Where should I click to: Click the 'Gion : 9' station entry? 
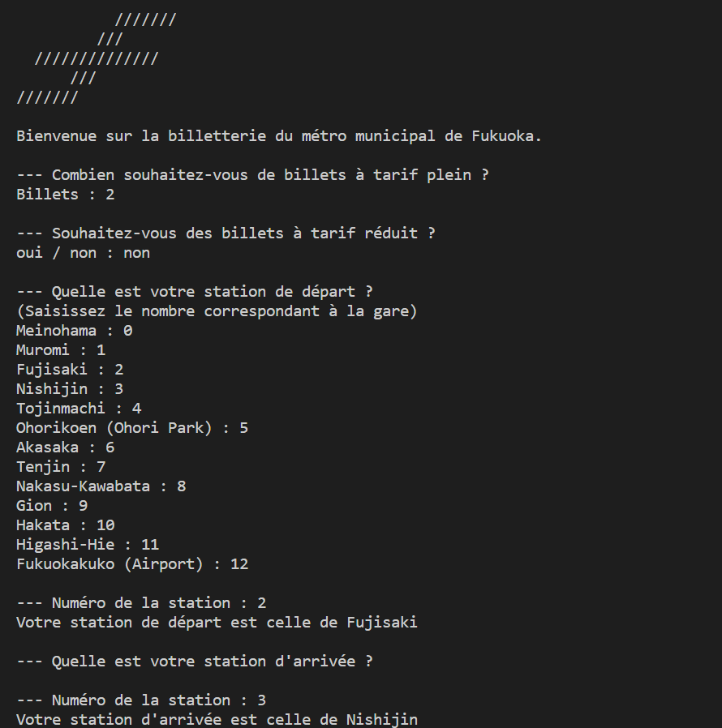[x=52, y=506]
